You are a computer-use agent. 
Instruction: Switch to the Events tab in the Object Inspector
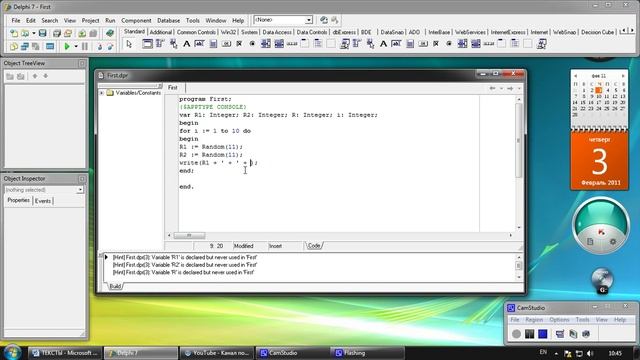click(43, 201)
